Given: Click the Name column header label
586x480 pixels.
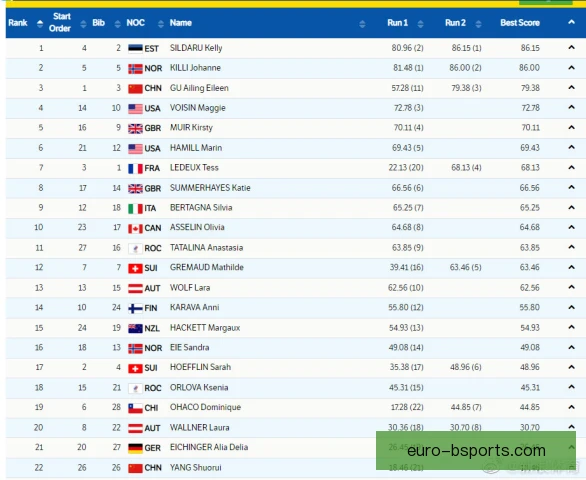Looking at the screenshot, I should tap(181, 23).
